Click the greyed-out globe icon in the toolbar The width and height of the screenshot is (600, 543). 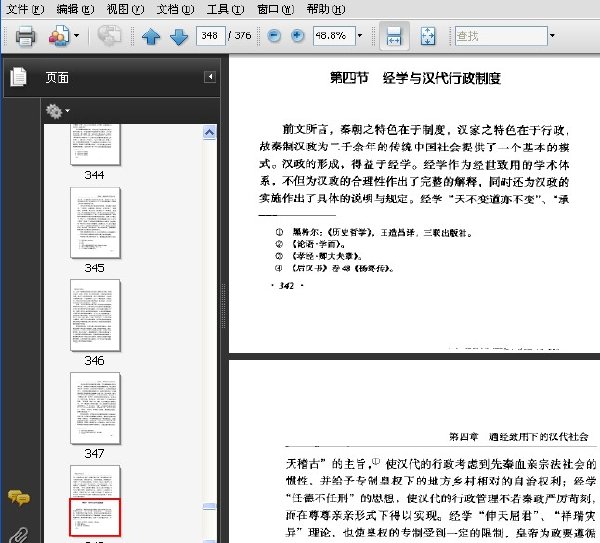click(109, 36)
